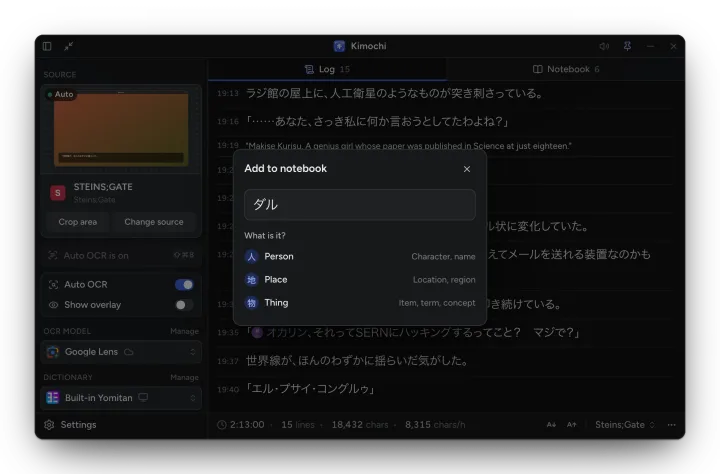Screen dimensions: 720x474
Task: Click the 地 Place kanji icon
Action: (251, 279)
